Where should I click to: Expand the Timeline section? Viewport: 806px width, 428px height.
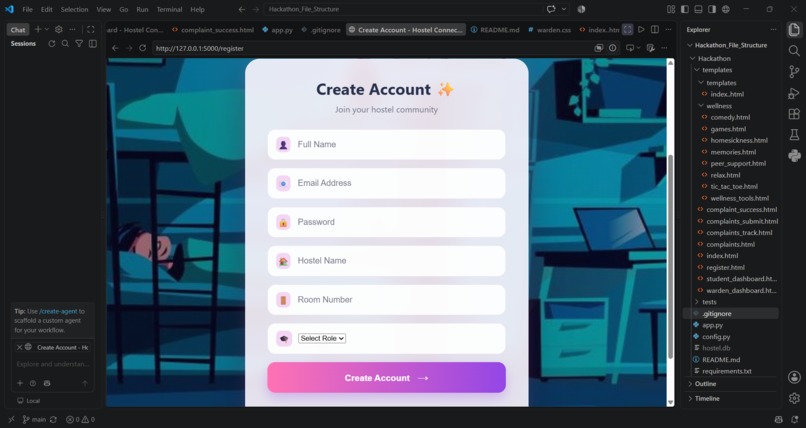pyautogui.click(x=707, y=398)
